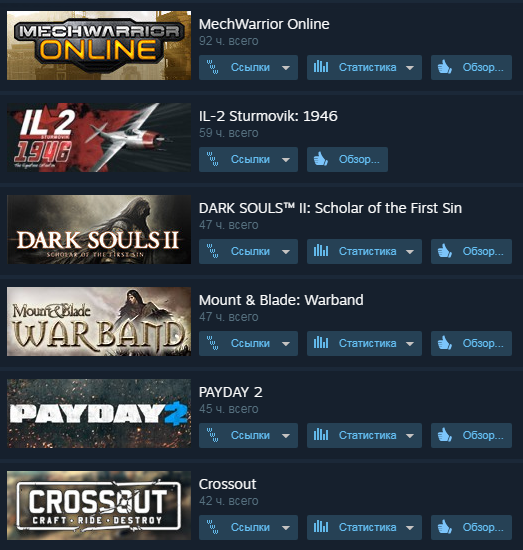
Task: Expand Статистика dropdown arrow for DARK SOULS II
Action: 410,252
